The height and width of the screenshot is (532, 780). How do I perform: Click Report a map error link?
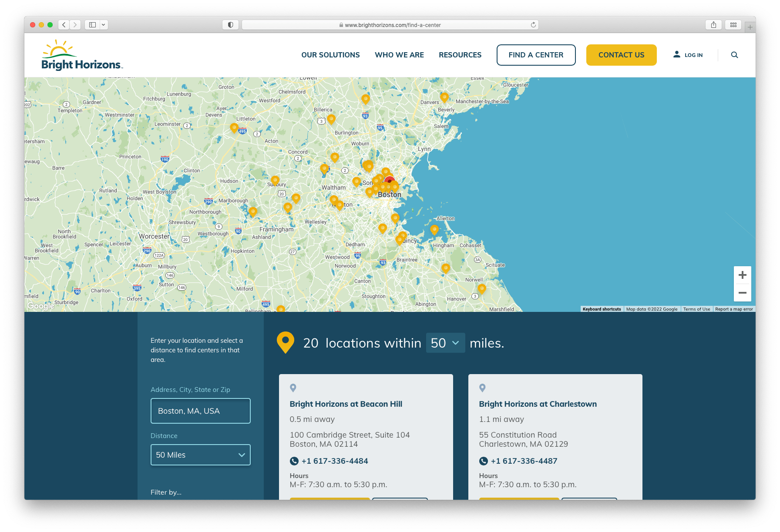(734, 309)
